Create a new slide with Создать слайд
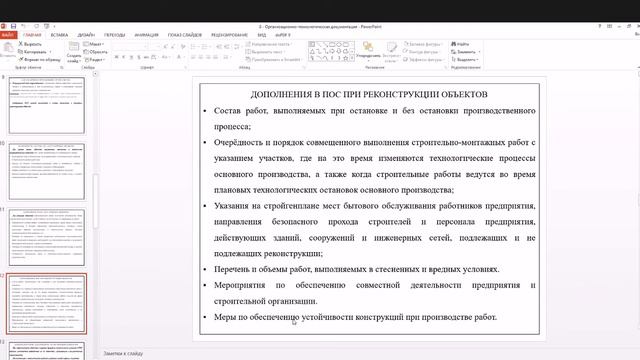This screenshot has width=640, height=360. [74, 52]
